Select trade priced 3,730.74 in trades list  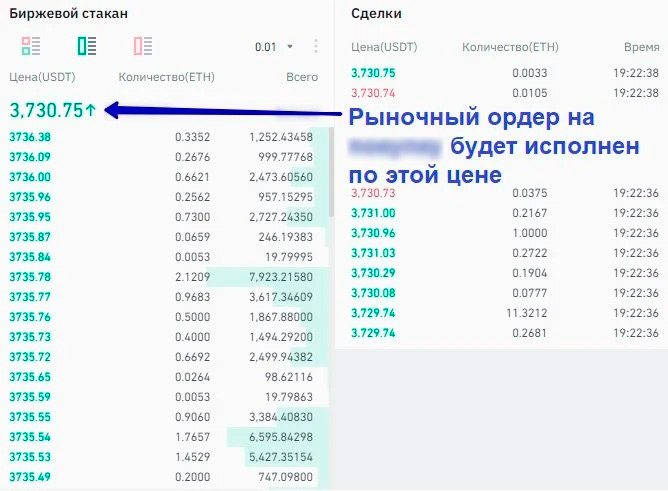pos(505,93)
